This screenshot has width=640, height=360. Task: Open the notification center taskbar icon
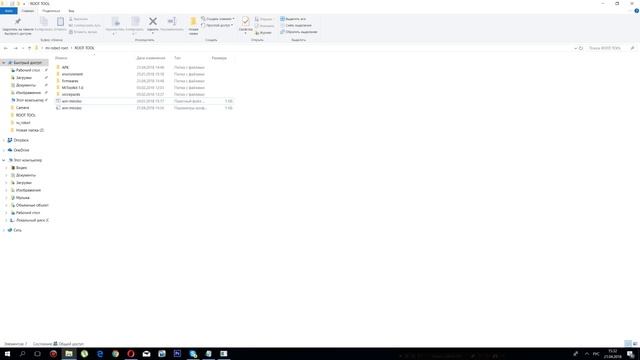click(x=631, y=353)
